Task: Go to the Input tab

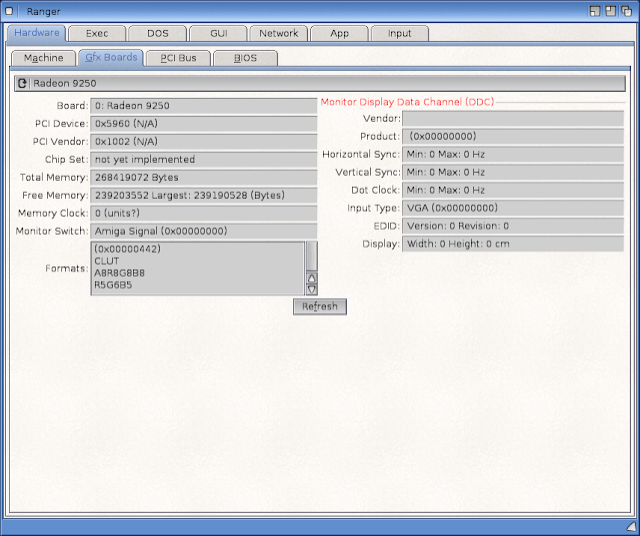Action: point(399,33)
